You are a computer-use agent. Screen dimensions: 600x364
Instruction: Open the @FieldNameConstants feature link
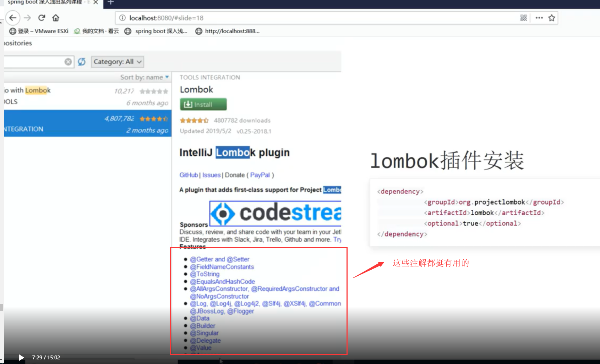[x=222, y=267]
